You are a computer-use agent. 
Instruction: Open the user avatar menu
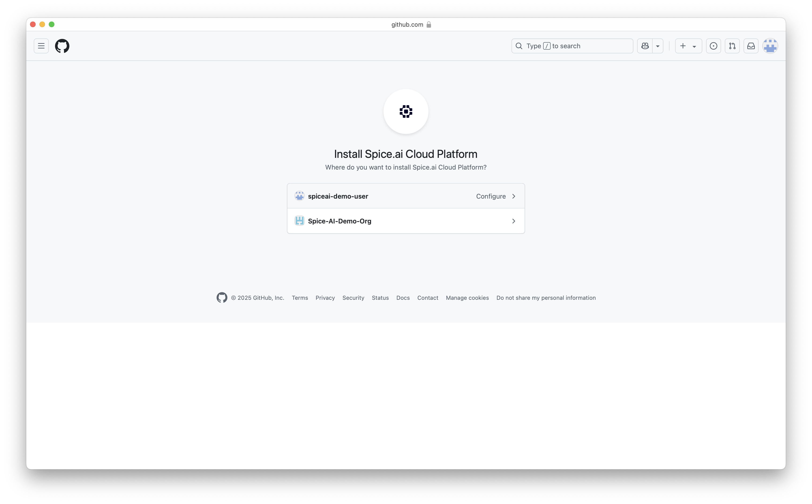tap(770, 46)
